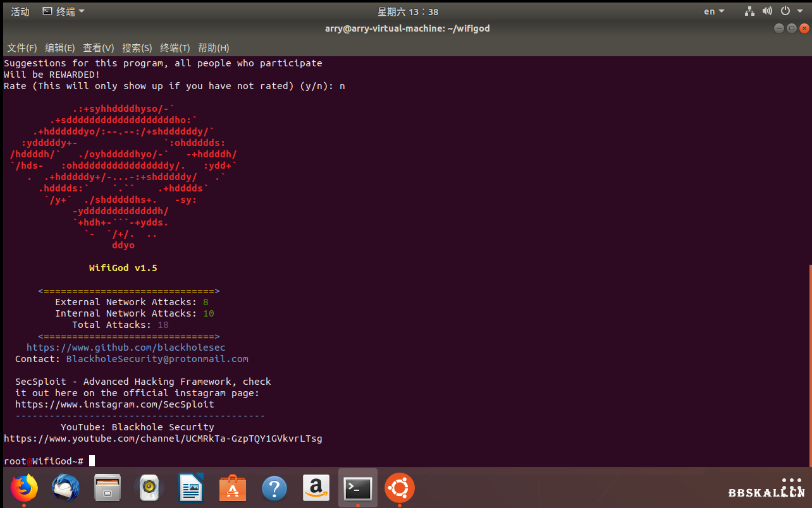This screenshot has width=812, height=508.
Task: Expand the en input language dropdown
Action: tap(714, 11)
